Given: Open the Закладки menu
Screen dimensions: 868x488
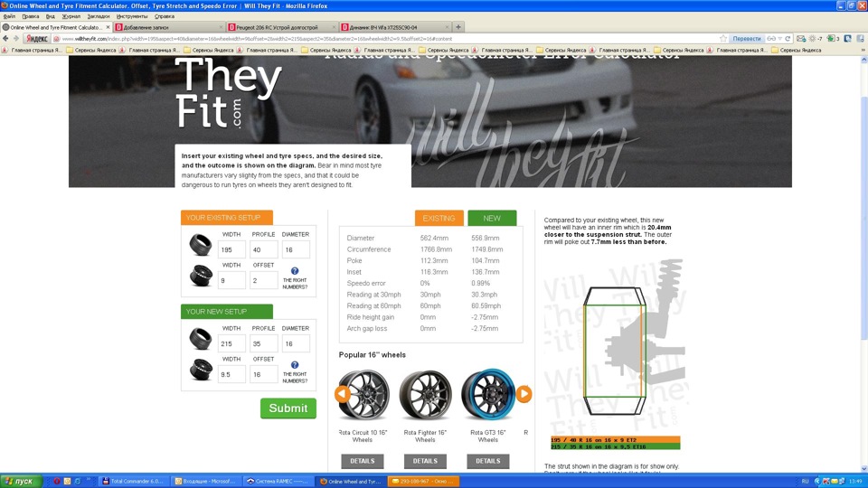Looking at the screenshot, I should click(99, 16).
